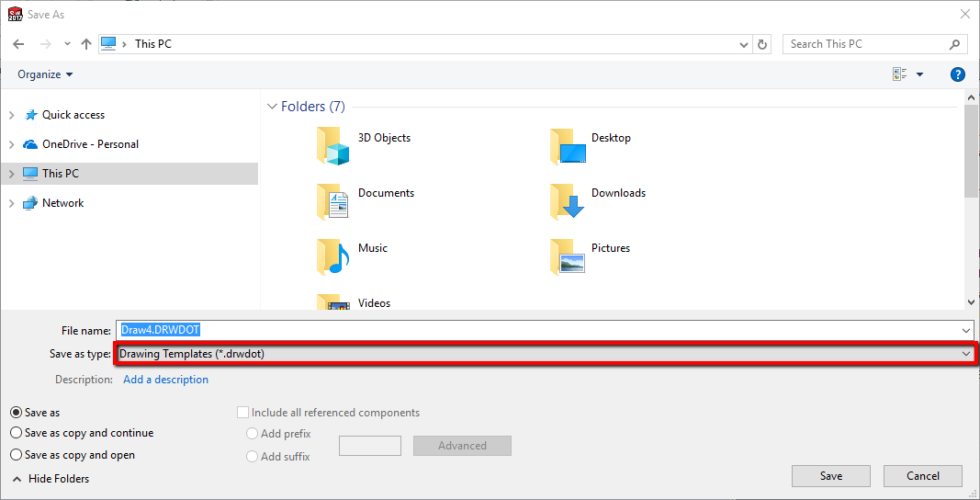Select Save as copy and continue

pos(17,433)
